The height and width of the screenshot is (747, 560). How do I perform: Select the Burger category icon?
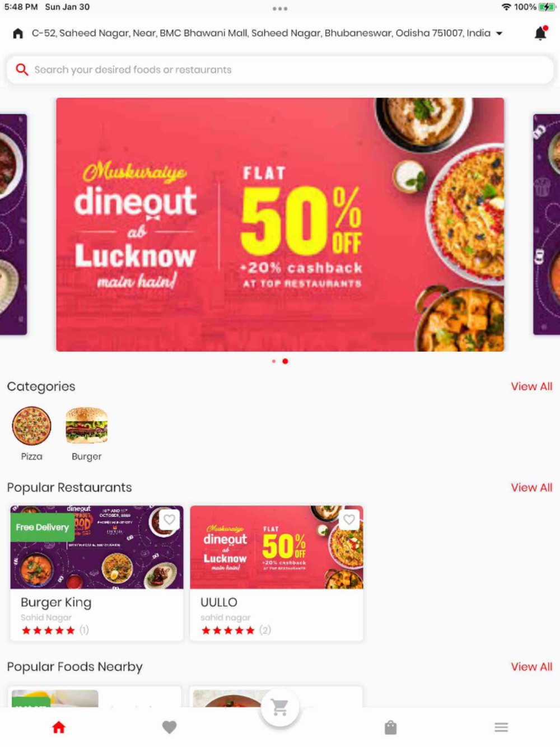click(87, 426)
